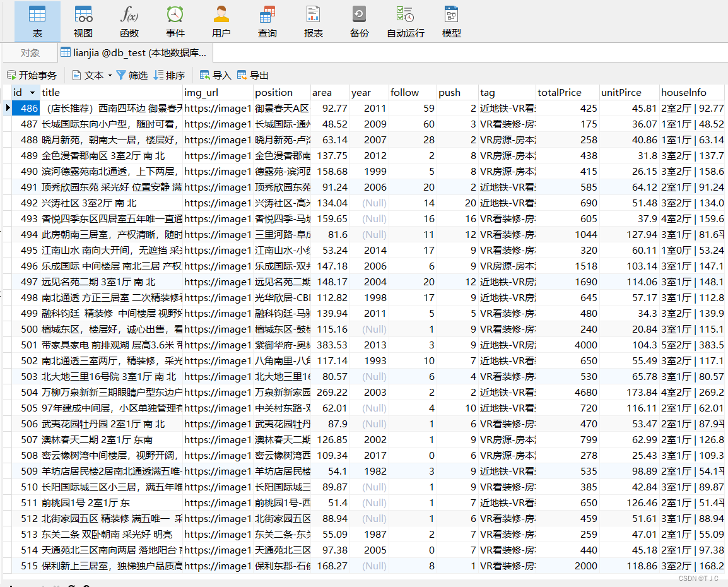Click the row indicator arrow for row 486
Screen dimensions: 728x587
[x=8, y=108]
